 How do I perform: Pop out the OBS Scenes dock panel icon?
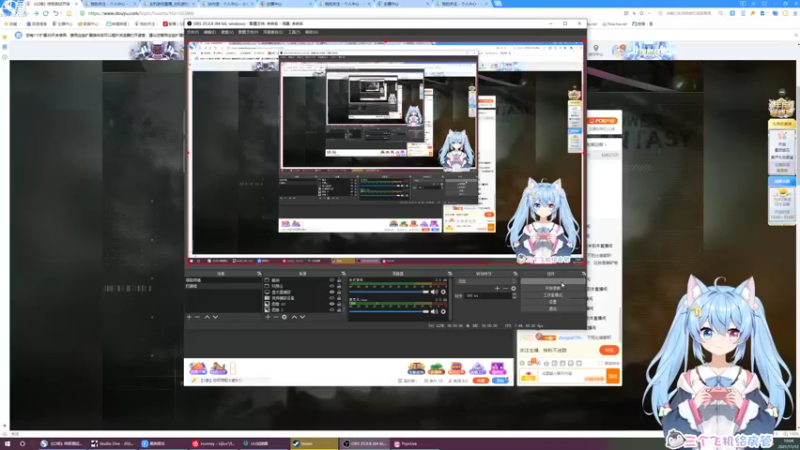tap(259, 273)
